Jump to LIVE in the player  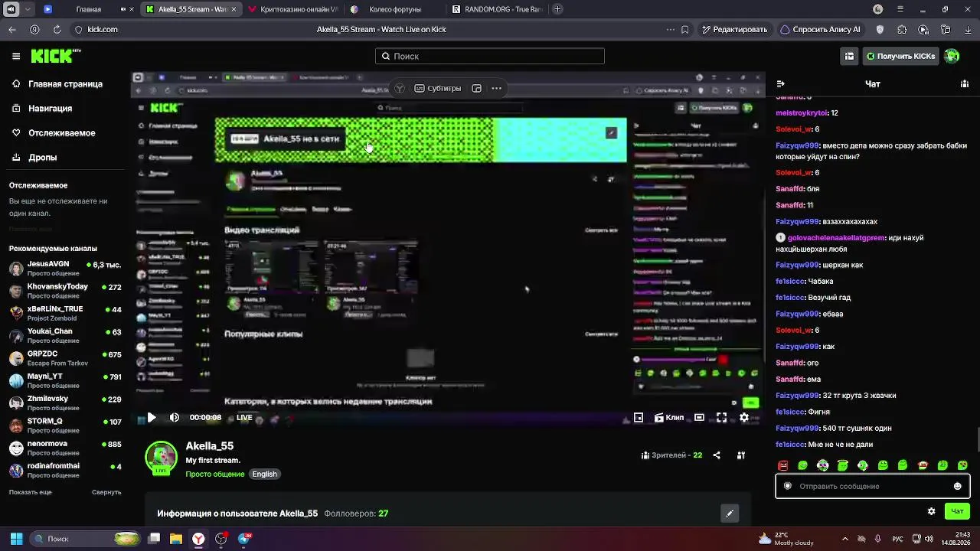pyautogui.click(x=244, y=418)
